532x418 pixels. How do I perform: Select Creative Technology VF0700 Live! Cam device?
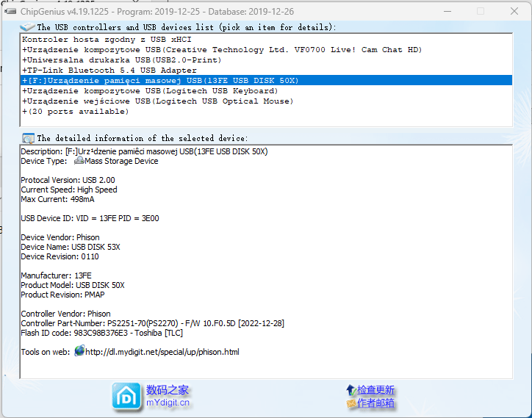coord(266,50)
